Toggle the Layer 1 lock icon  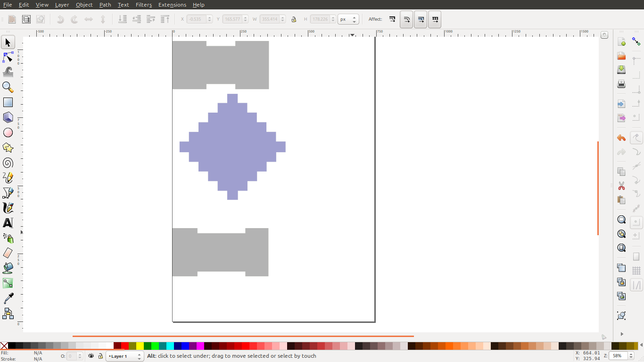pyautogui.click(x=100, y=356)
